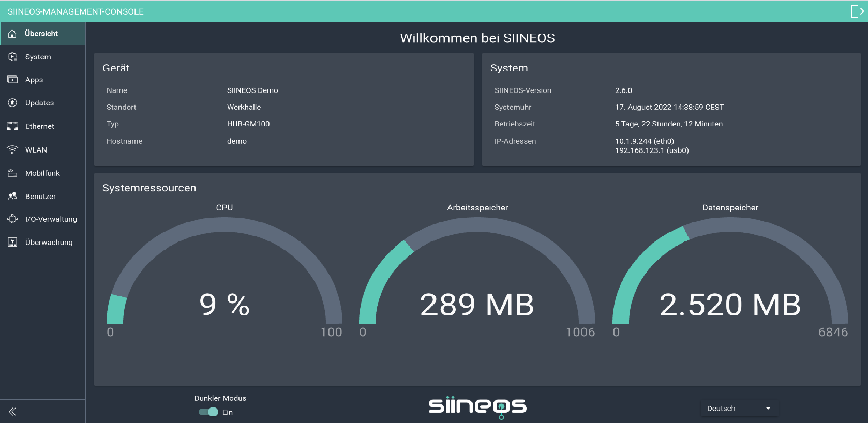Select the Überwachung menu entry
868x423 pixels.
43,242
